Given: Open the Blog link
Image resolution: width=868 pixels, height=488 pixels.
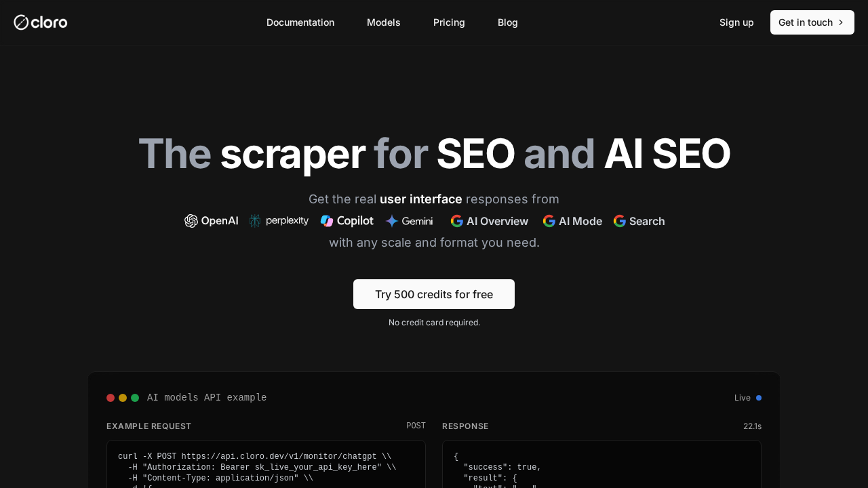Looking at the screenshot, I should 508,22.
